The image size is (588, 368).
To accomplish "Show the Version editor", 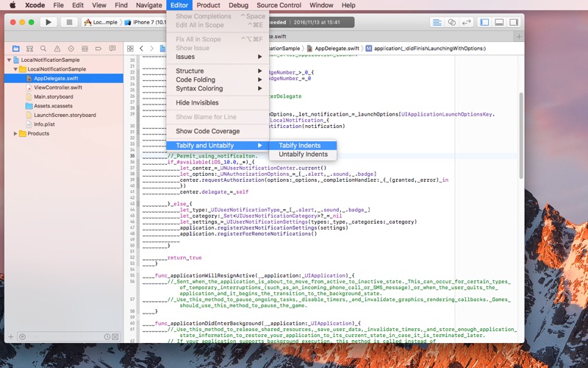I will 466,22.
